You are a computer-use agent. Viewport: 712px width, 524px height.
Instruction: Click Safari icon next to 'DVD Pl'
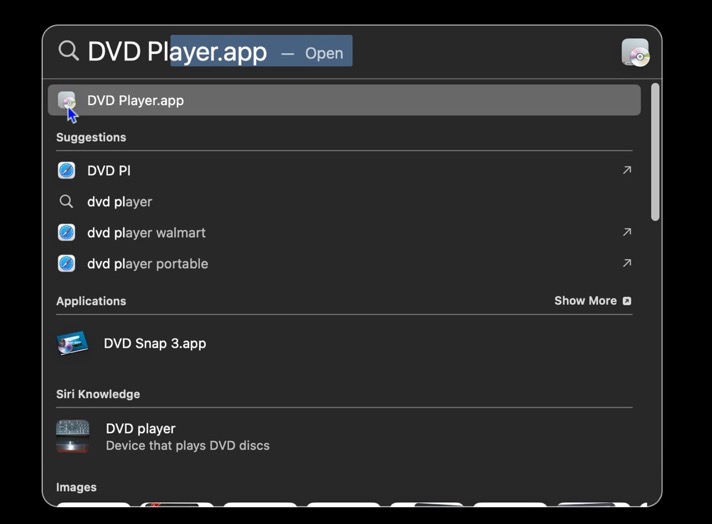point(67,171)
